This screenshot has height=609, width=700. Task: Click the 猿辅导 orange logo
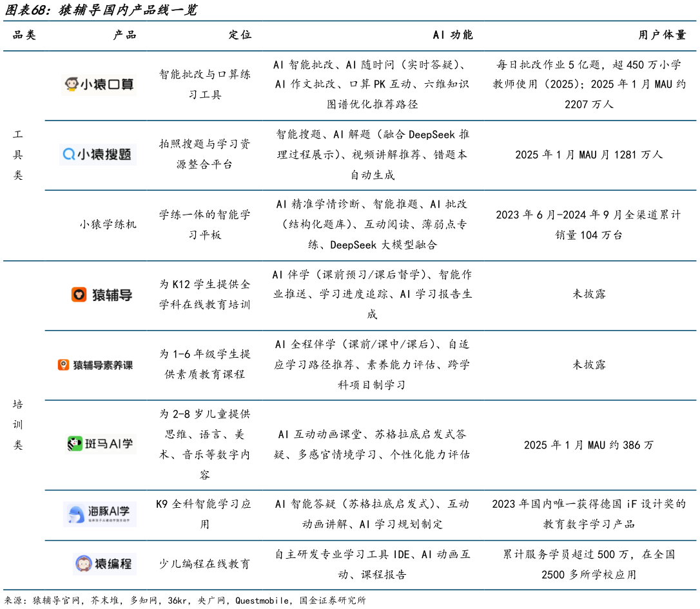[102, 295]
